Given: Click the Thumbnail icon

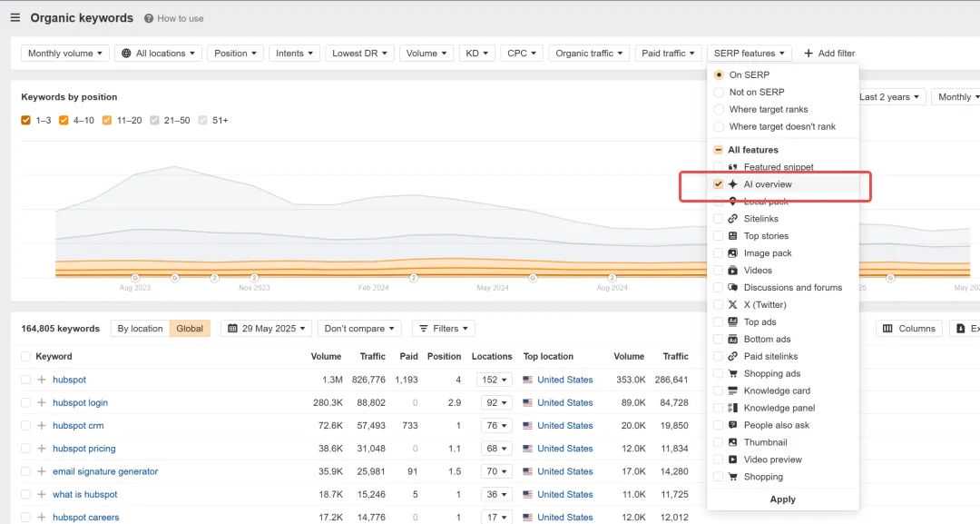Looking at the screenshot, I should pos(732,442).
